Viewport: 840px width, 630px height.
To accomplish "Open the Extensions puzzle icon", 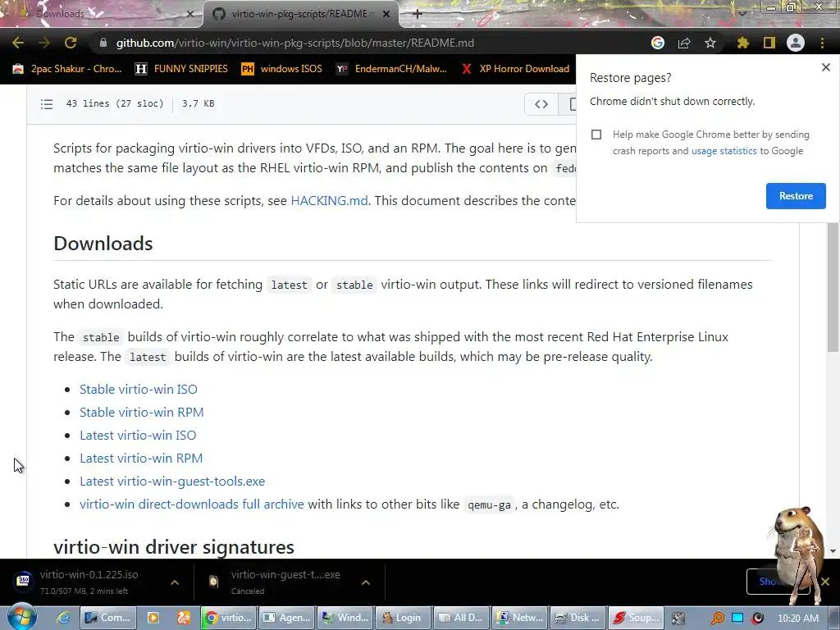I will coord(743,43).
